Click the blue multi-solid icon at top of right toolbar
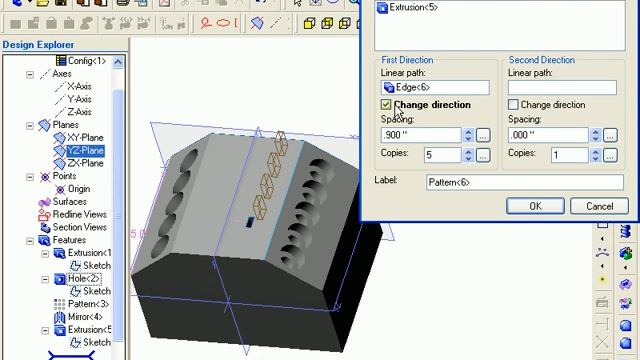This screenshot has height=360, width=640. (626, 231)
